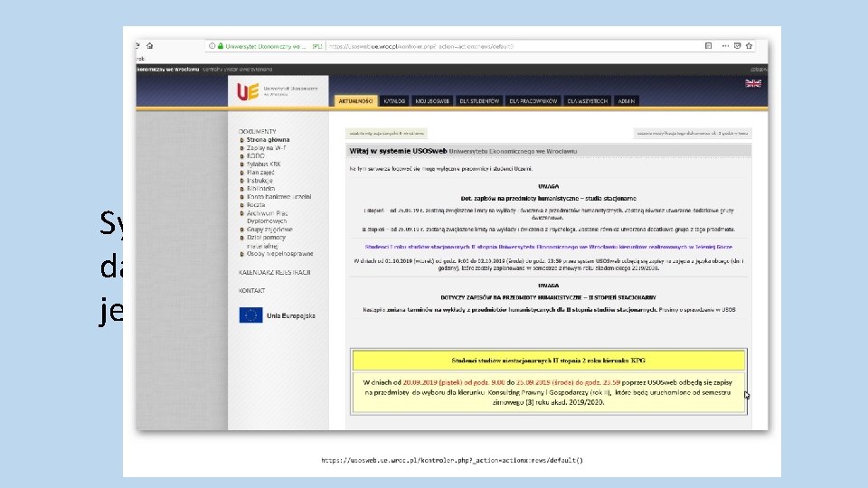Open the Grupy zajęciowe sidebar link
The width and height of the screenshot is (868, 488).
269,230
